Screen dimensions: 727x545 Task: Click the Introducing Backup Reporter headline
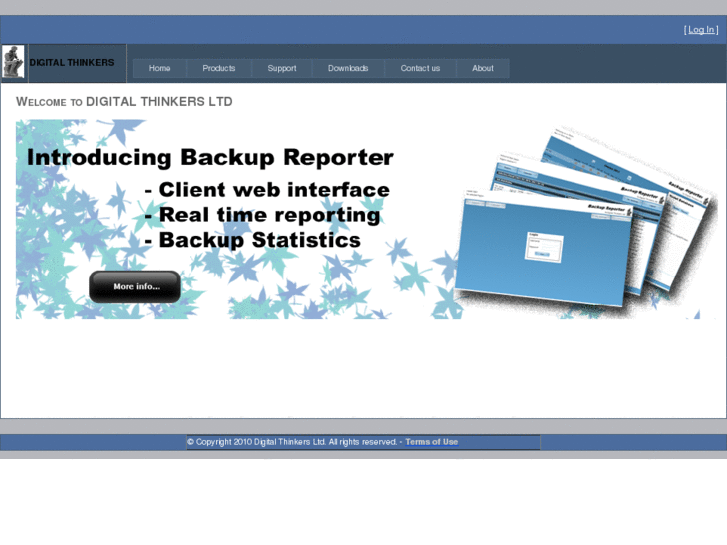coord(210,157)
